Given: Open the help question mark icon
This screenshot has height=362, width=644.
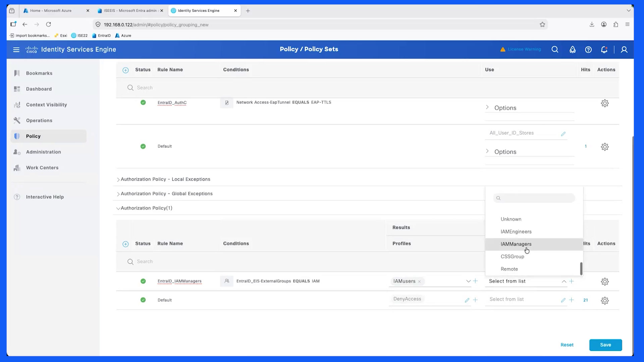Looking at the screenshot, I should 588,50.
